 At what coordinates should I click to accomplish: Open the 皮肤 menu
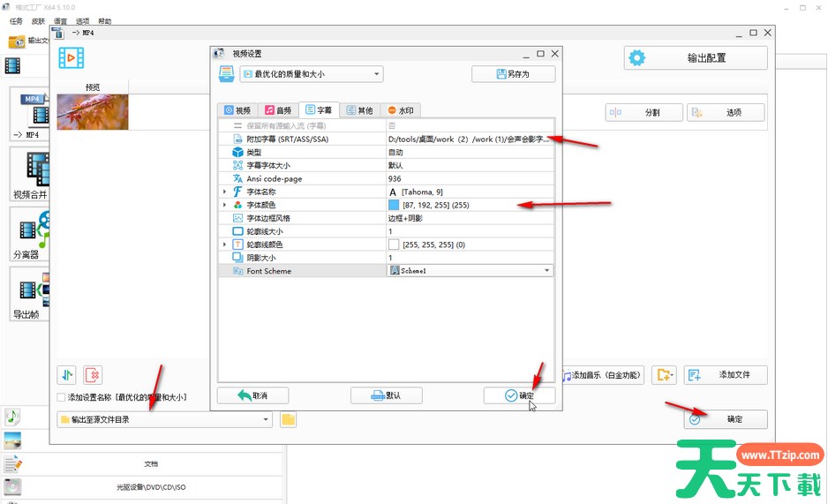pos(38,21)
